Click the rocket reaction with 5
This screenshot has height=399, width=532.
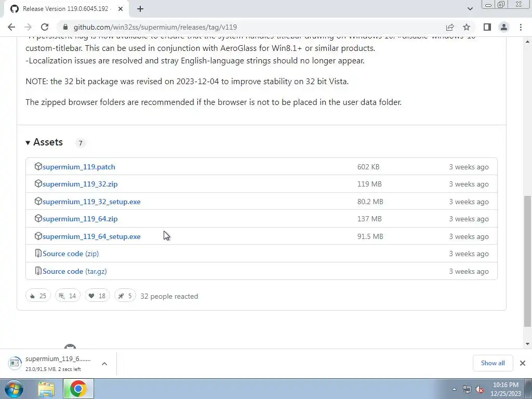pos(125,296)
